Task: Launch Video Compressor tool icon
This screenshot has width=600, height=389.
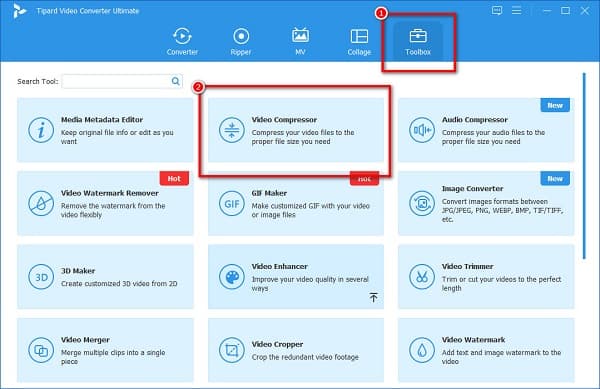Action: coord(232,130)
